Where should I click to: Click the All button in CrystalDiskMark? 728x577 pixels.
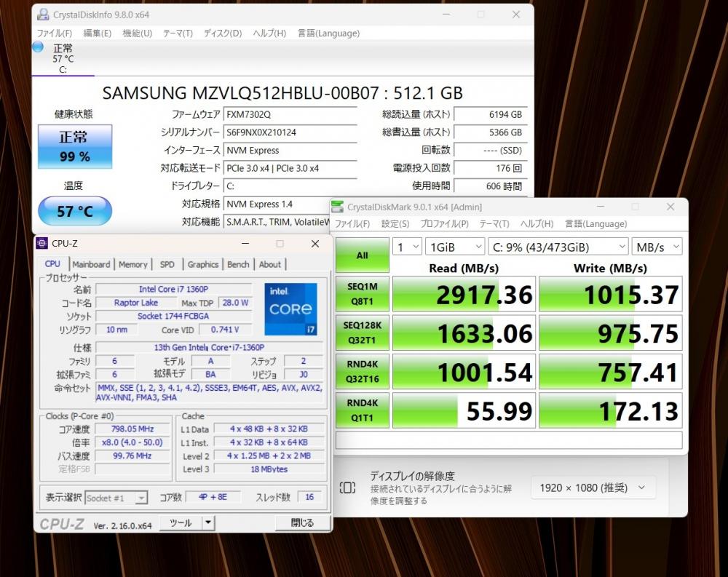coord(362,255)
